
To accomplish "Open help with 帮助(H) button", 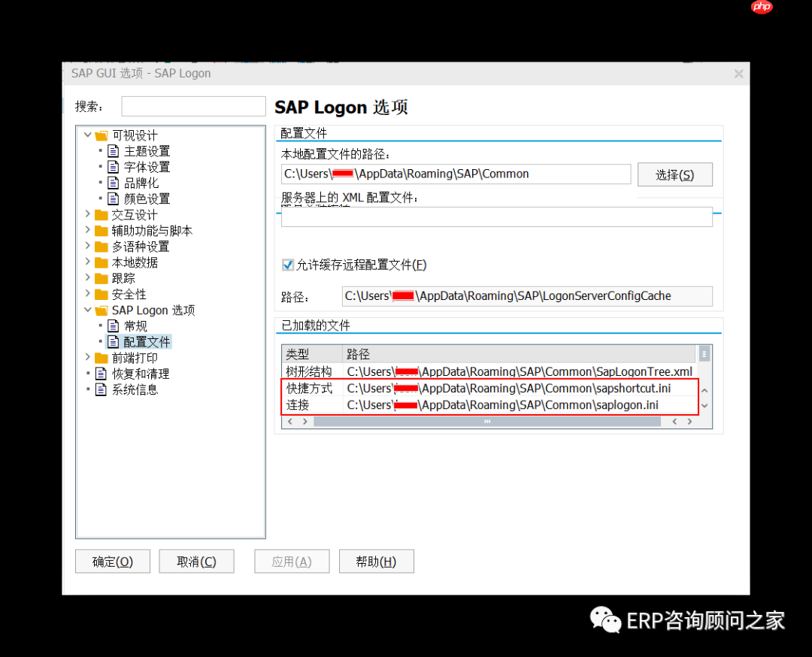I will pos(377,562).
